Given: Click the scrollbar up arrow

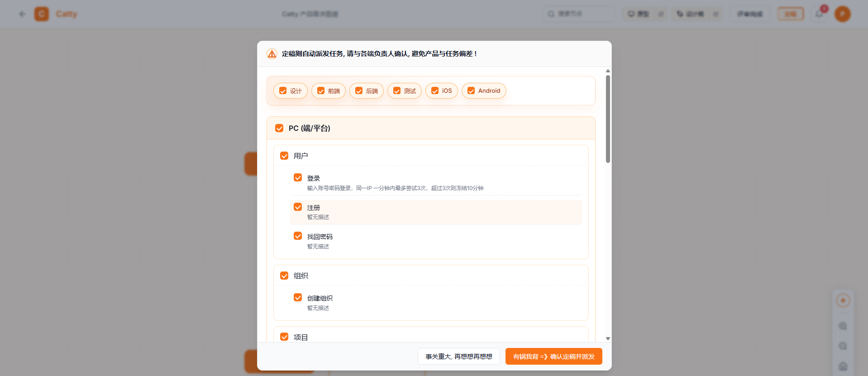Looking at the screenshot, I should pyautogui.click(x=608, y=71).
